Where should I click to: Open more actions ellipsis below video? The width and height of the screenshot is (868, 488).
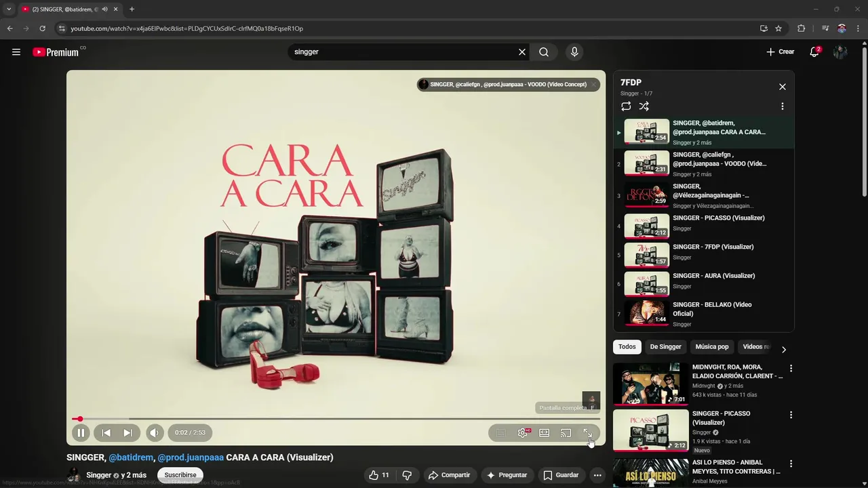point(597,475)
